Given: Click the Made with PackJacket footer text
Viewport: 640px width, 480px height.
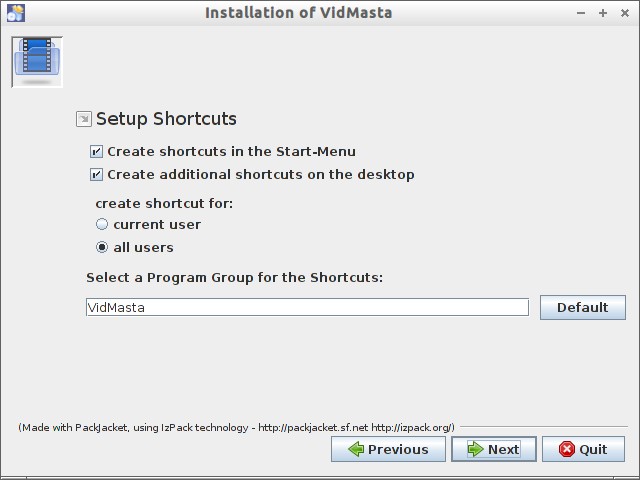Looking at the screenshot, I should pyautogui.click(x=236, y=428).
